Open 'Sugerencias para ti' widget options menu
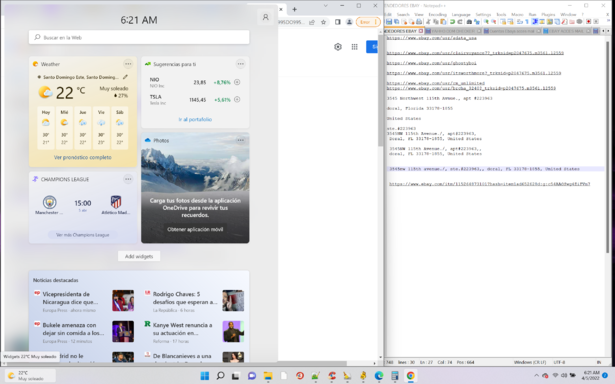The height and width of the screenshot is (384, 615). [x=240, y=64]
